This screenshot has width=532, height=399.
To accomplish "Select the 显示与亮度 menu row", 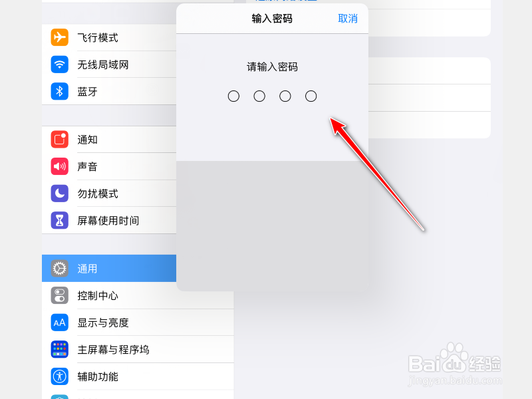I will (x=138, y=323).
